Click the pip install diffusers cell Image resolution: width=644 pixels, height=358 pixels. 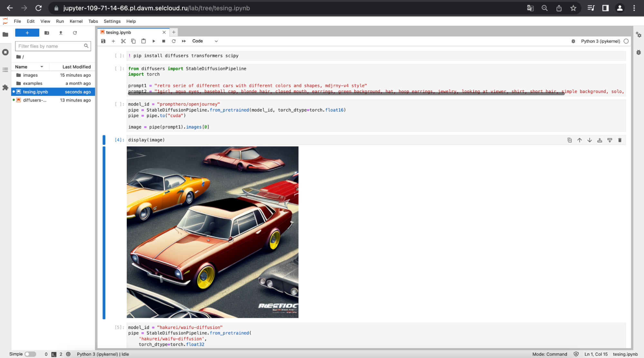pyautogui.click(x=376, y=56)
